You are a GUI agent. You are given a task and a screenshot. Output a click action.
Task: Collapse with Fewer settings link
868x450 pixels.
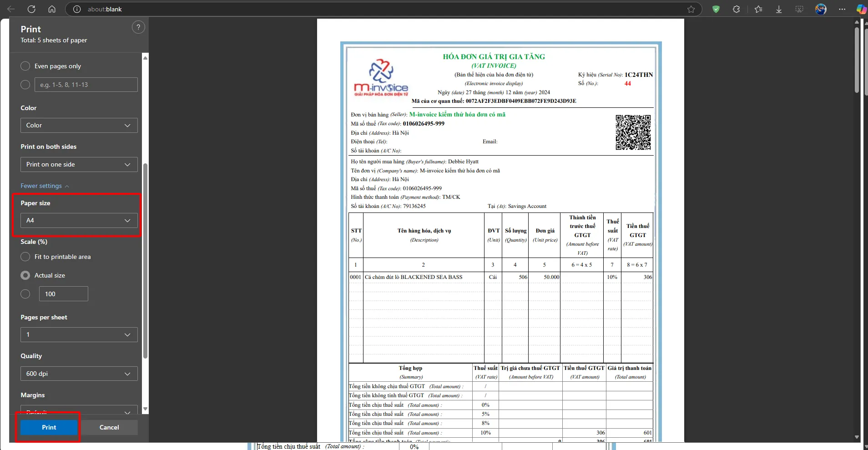pyautogui.click(x=45, y=186)
